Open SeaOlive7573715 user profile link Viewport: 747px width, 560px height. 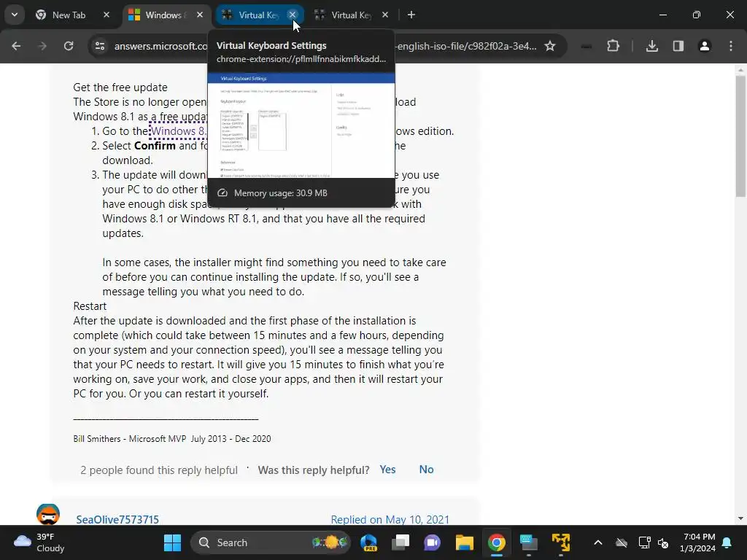117,519
